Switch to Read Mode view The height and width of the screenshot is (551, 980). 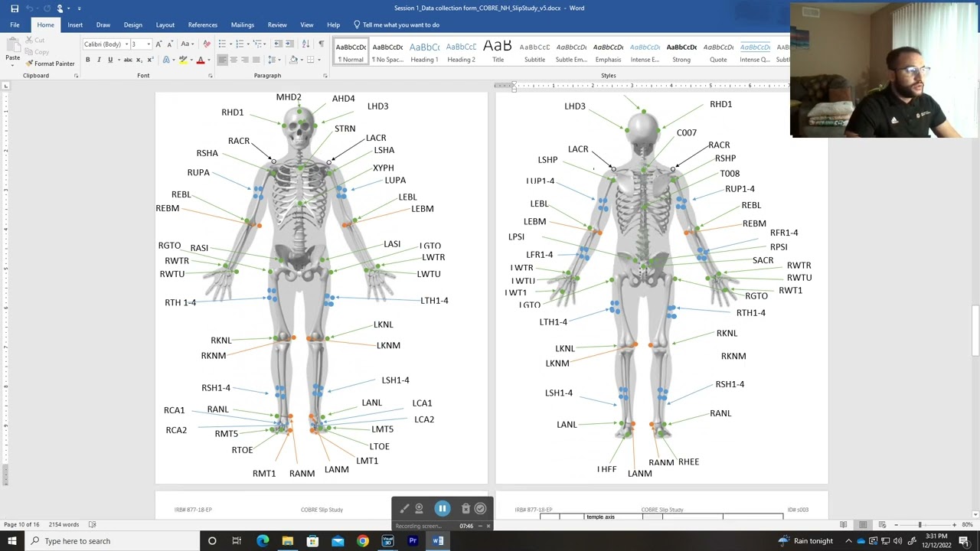[x=844, y=524]
